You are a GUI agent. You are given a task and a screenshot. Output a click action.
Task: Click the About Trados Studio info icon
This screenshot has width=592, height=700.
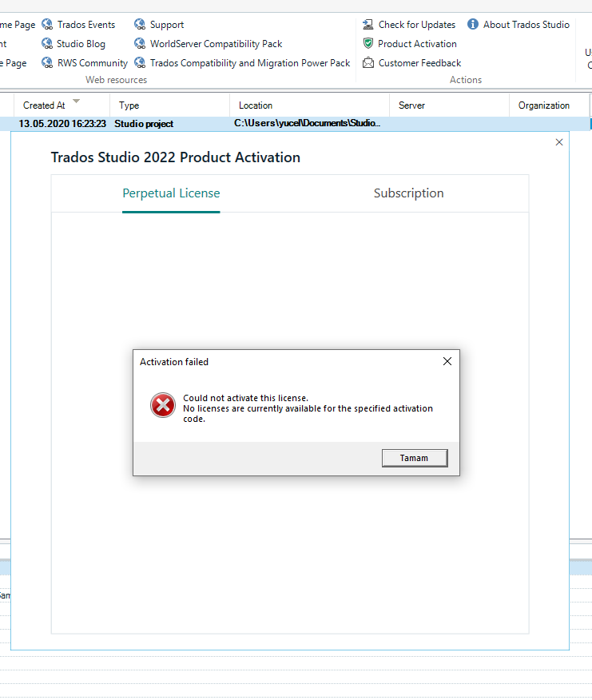point(473,24)
